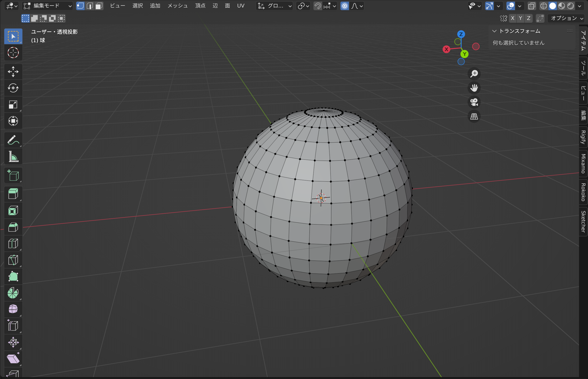
Task: Select the Annotate pencil tool
Action: [x=13, y=140]
